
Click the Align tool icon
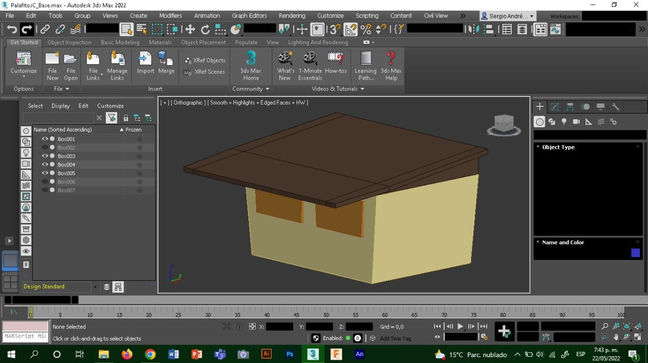(x=489, y=29)
